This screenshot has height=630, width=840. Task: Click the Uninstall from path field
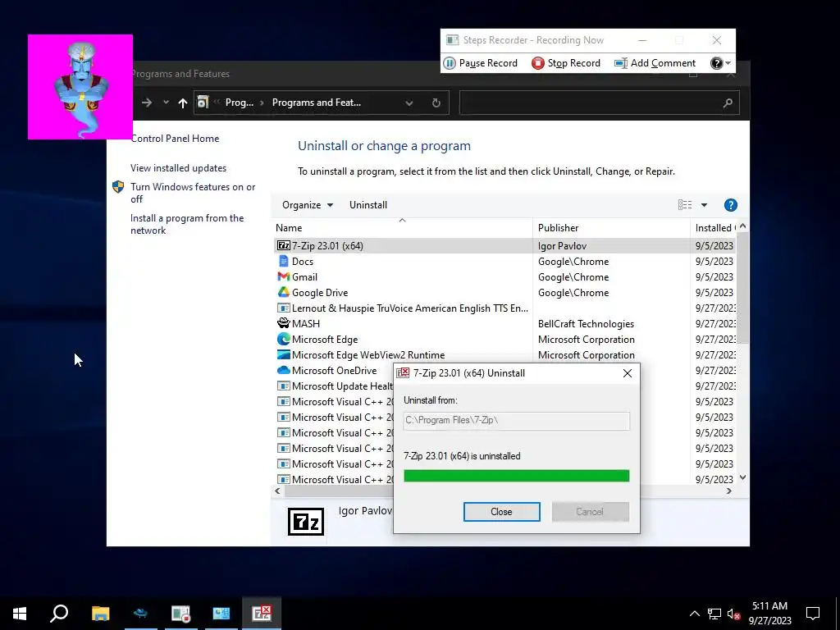pyautogui.click(x=517, y=421)
